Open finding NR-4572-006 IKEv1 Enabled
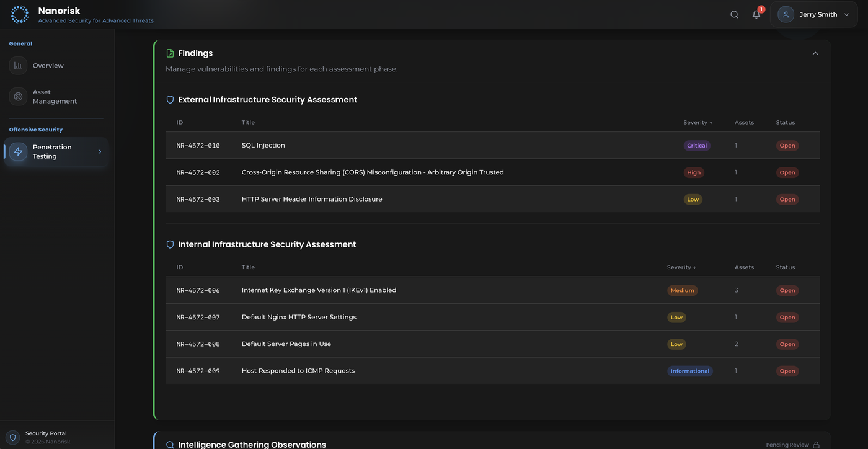This screenshot has height=449, width=868. tap(319, 290)
